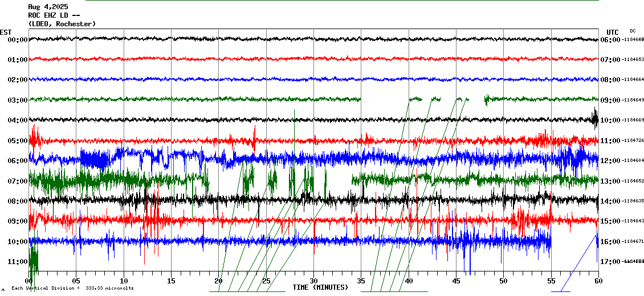The image size is (644, 296).
Task: Click the 45 minute tick label
Action: coord(455,281)
